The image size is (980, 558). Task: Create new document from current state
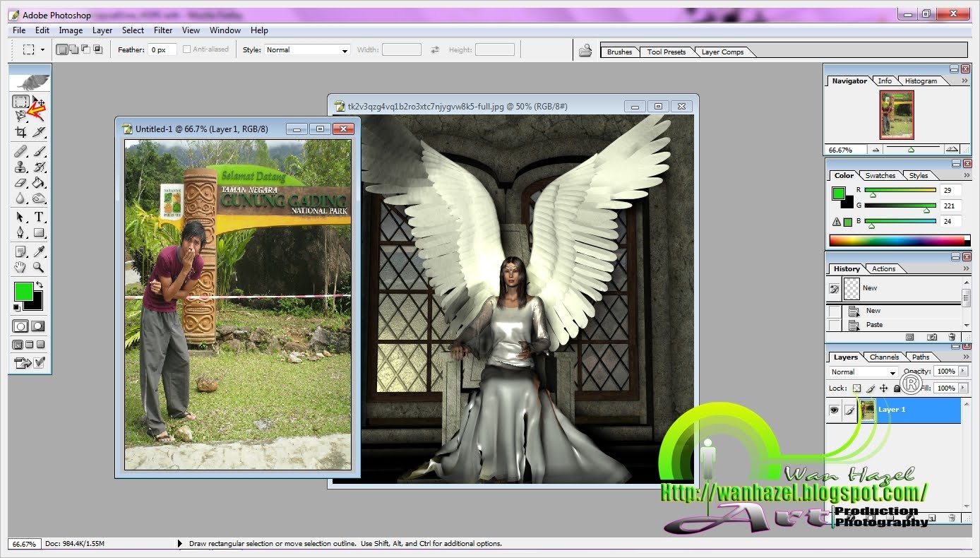coord(909,337)
